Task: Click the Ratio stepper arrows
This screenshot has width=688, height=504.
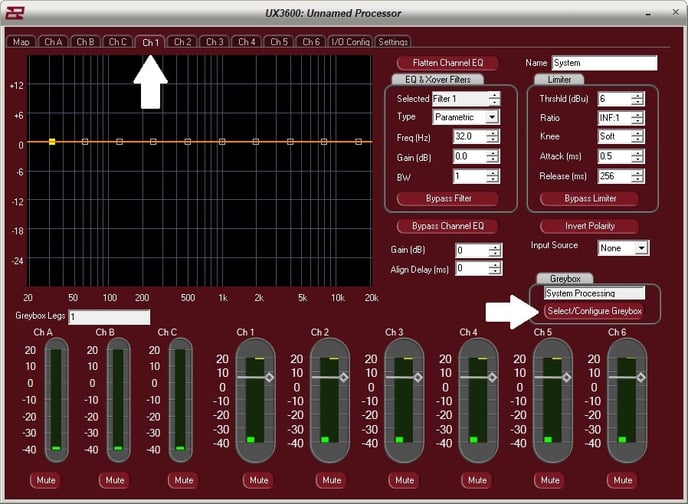Action: 638,118
